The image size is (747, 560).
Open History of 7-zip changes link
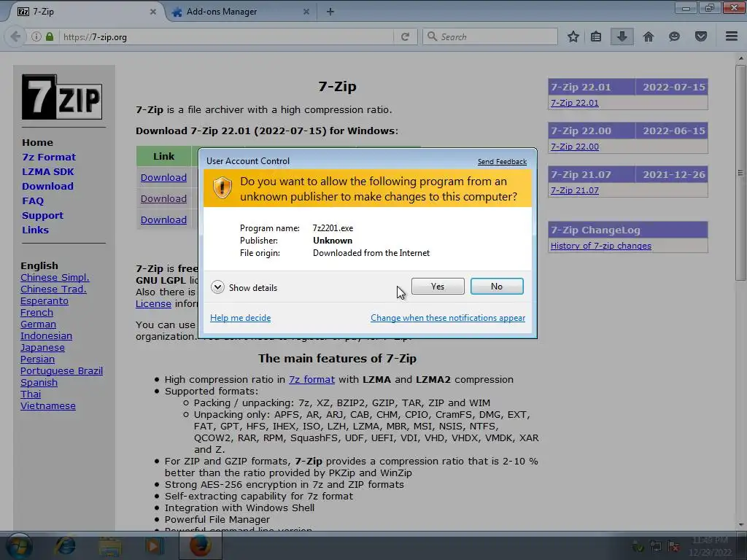click(x=601, y=246)
